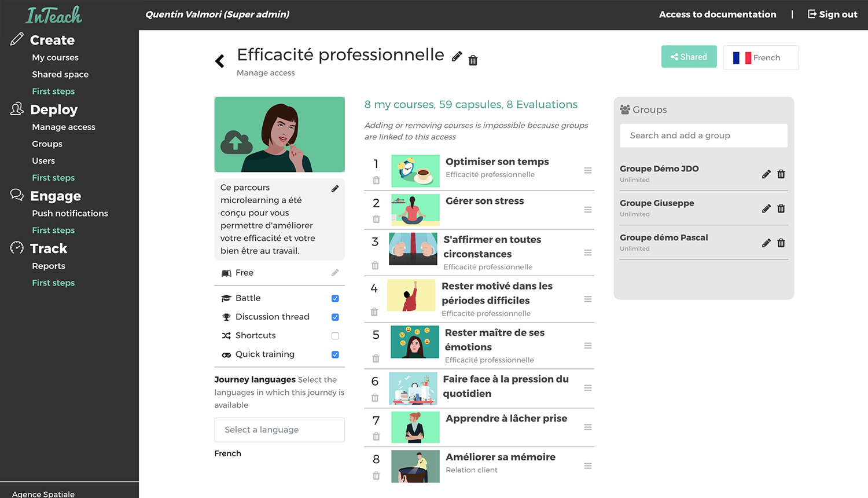This screenshot has height=498, width=868.
Task: Click the InTeach logo
Action: (x=54, y=15)
